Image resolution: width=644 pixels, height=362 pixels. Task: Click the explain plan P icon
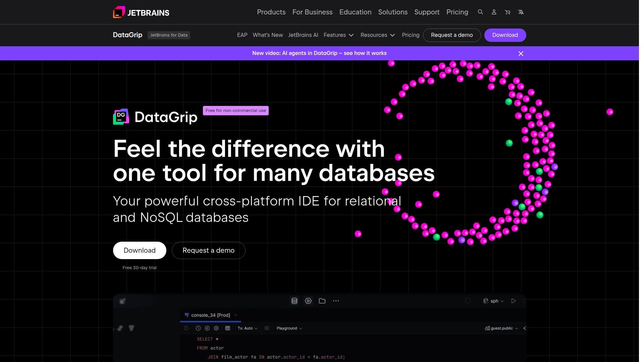[207, 328]
